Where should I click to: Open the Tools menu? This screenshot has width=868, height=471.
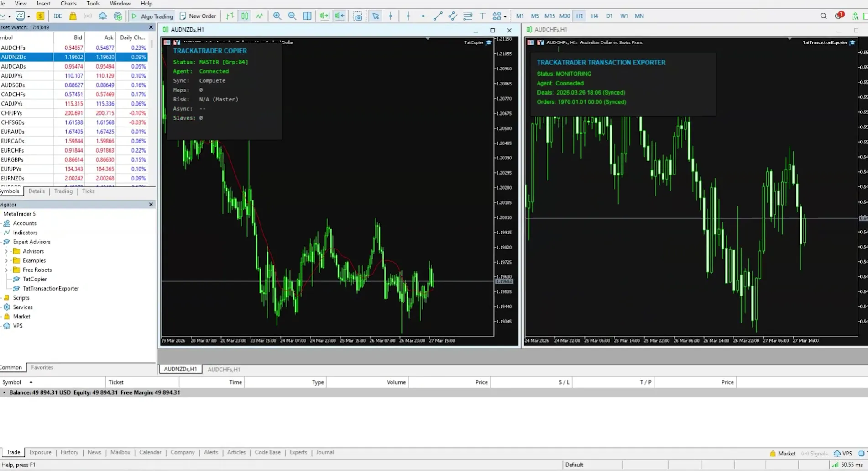[93, 3]
